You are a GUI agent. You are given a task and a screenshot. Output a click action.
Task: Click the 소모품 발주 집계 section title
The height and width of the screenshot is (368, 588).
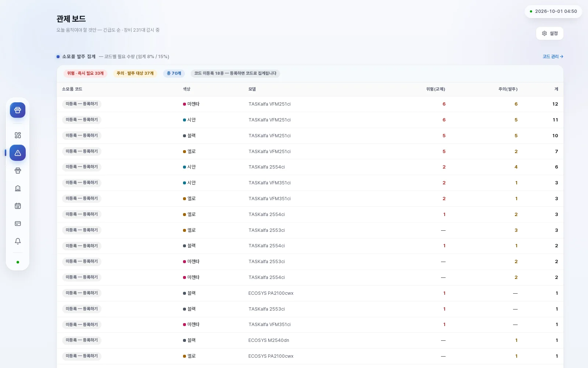79,56
